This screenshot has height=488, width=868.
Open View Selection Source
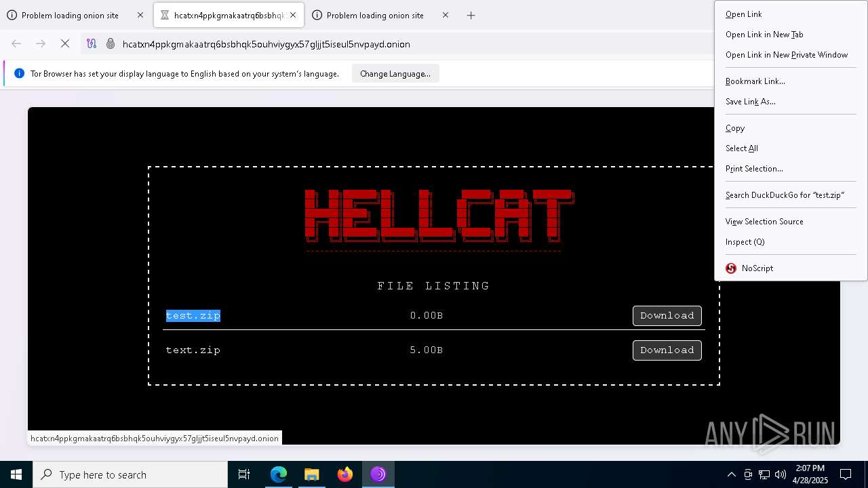[x=791, y=222]
